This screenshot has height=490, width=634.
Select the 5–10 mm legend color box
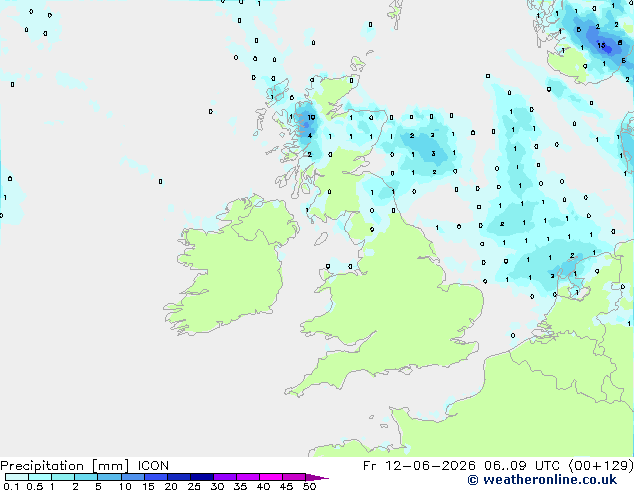coord(109,477)
